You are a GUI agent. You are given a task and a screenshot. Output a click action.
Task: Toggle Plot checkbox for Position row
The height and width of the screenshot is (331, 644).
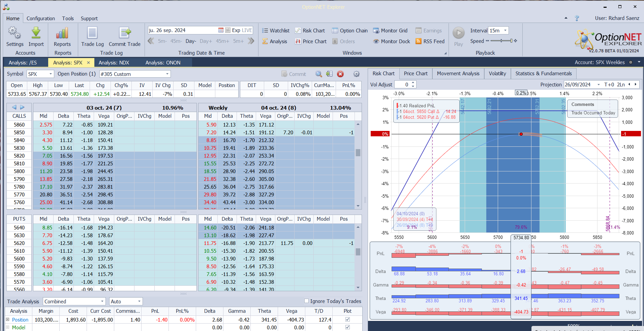347,319
